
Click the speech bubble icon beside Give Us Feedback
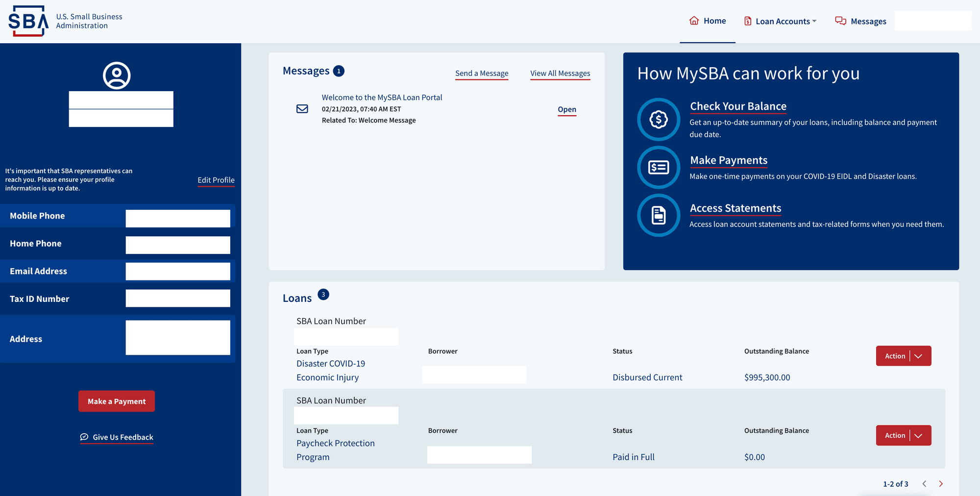click(84, 437)
